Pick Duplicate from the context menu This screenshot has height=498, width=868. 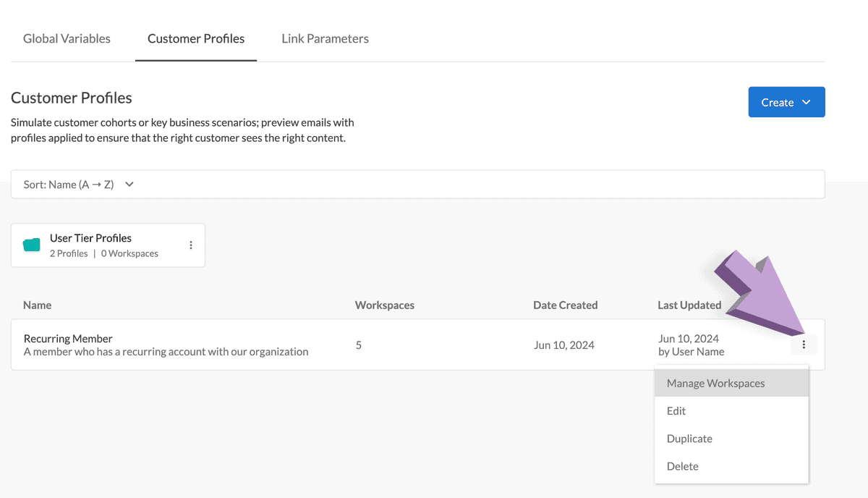click(731, 439)
